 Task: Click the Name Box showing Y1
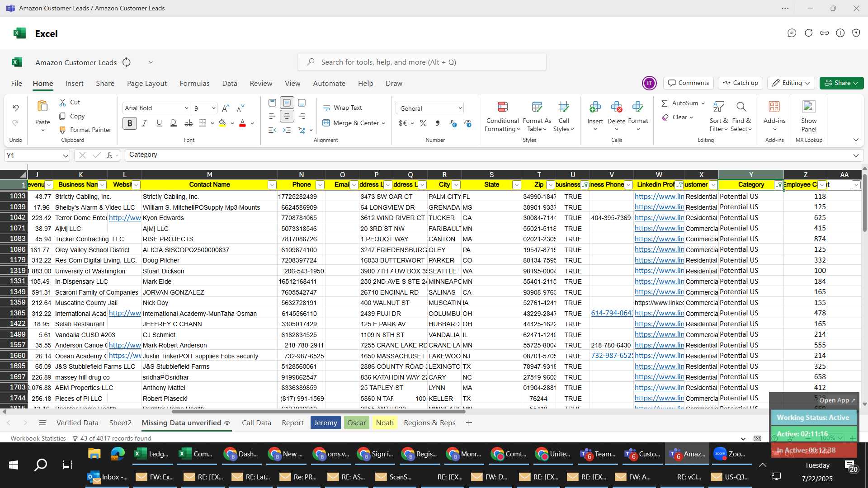click(x=37, y=156)
